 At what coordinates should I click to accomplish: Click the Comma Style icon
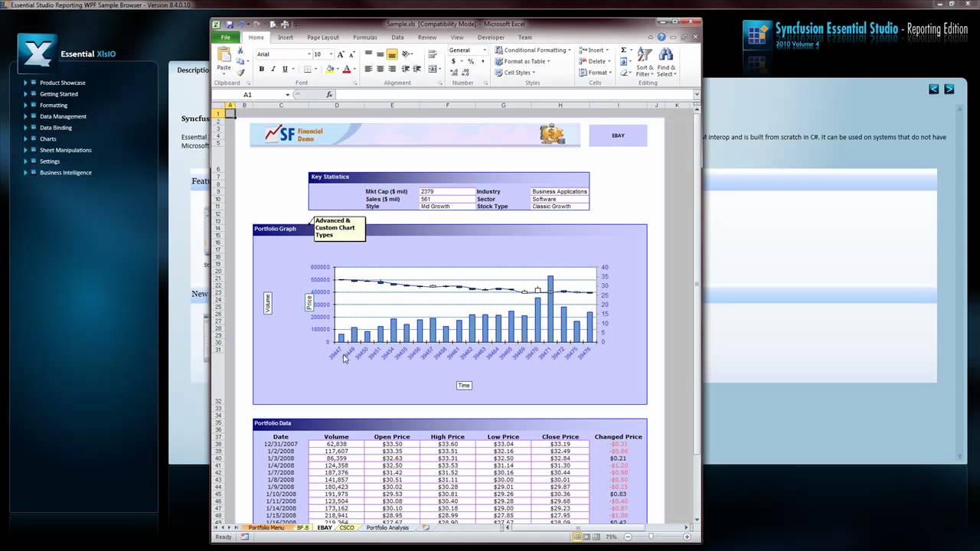[x=483, y=61]
